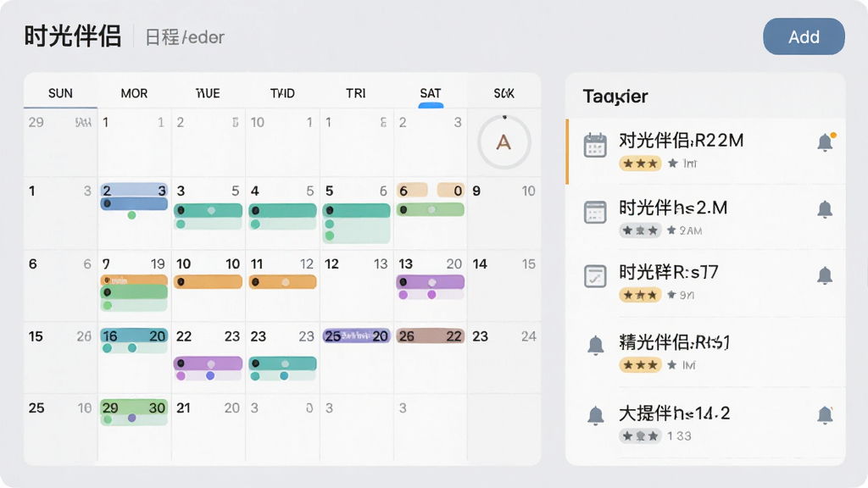Click the calendar icon beside 时光伴hs2.M
The height and width of the screenshot is (488, 868).
coord(595,213)
